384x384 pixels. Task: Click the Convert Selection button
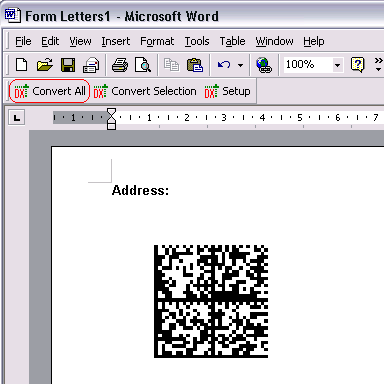[145, 91]
